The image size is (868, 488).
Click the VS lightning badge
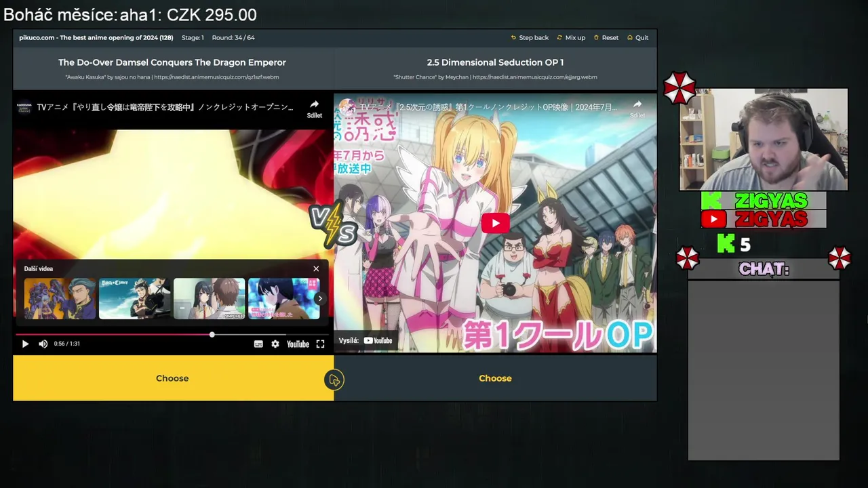(334, 226)
